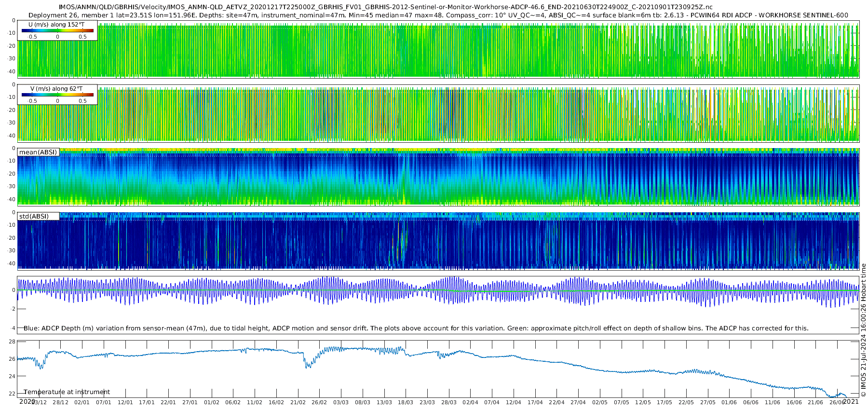Click the 18/03 date tick label

tap(406, 402)
